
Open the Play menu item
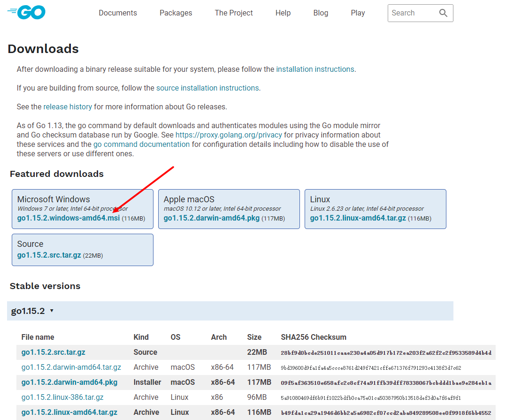point(358,13)
